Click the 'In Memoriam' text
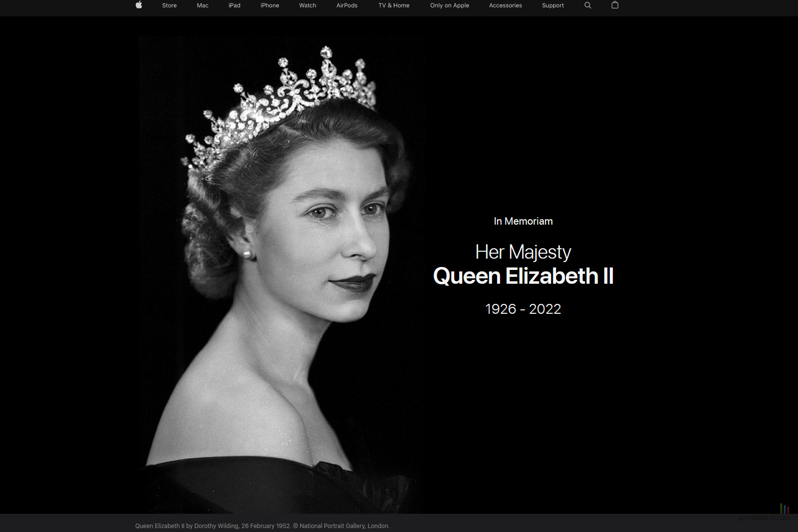This screenshot has width=798, height=532. pyautogui.click(x=523, y=221)
